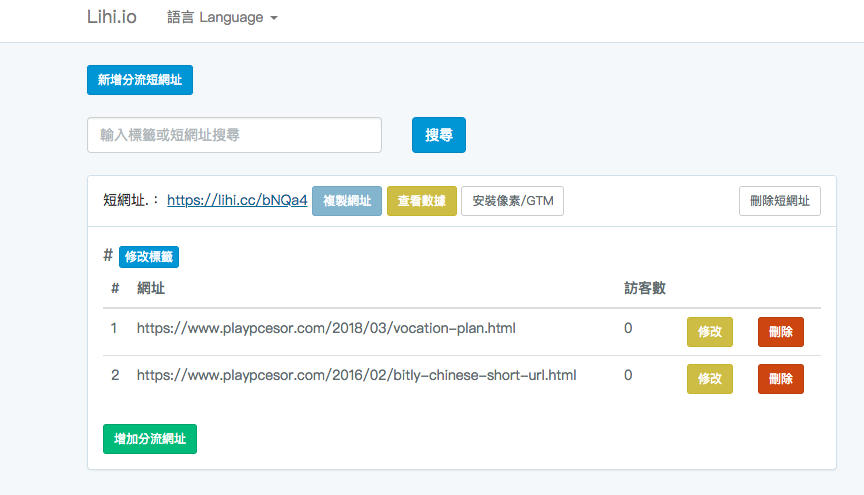Select the vocation-plan.html URL text

(x=326, y=328)
